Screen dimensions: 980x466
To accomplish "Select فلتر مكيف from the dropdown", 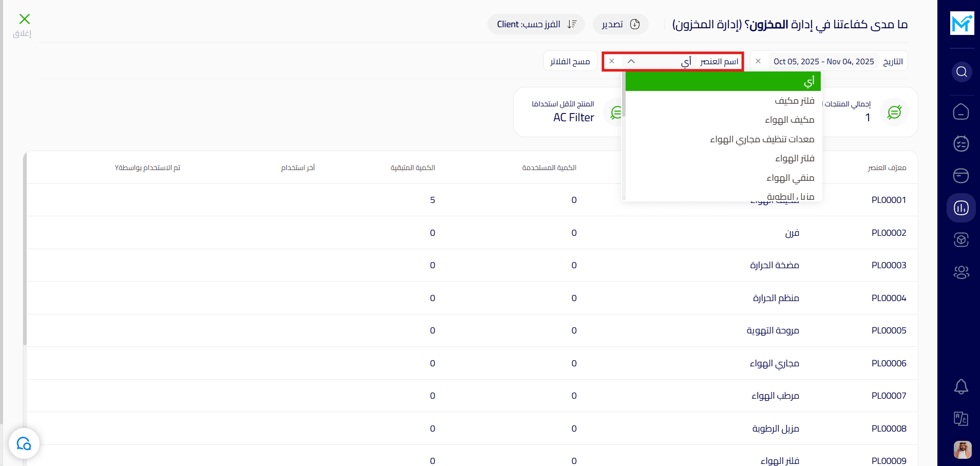I will tap(723, 101).
